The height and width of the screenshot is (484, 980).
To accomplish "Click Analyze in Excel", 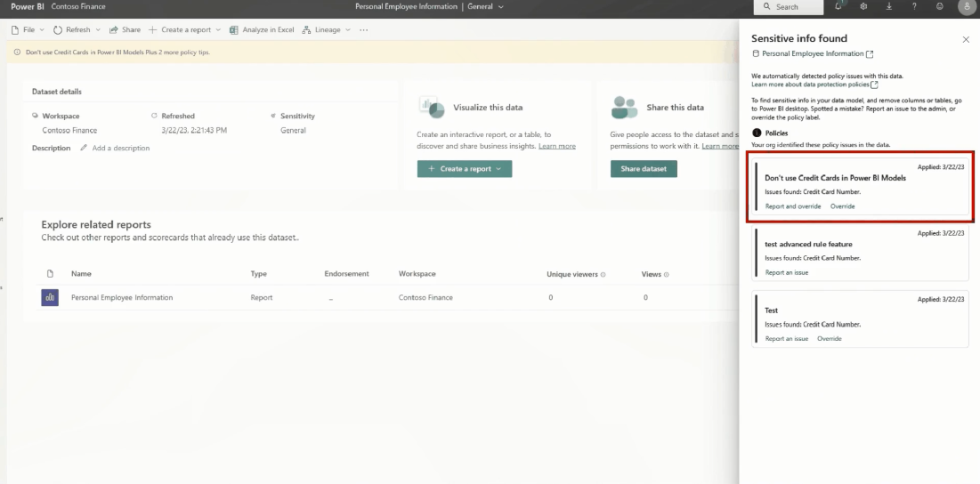I will click(262, 29).
